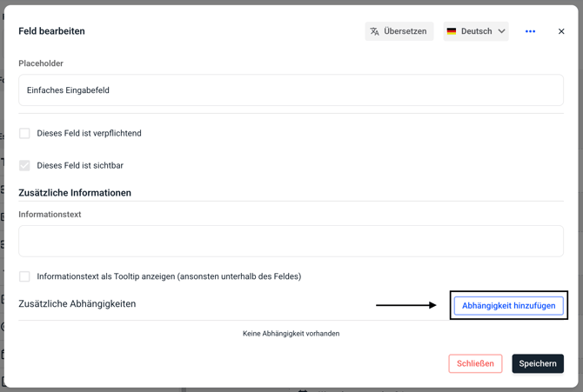This screenshot has width=583, height=392.
Task: Click the translate icon beside Übersetzen
Action: (x=375, y=31)
